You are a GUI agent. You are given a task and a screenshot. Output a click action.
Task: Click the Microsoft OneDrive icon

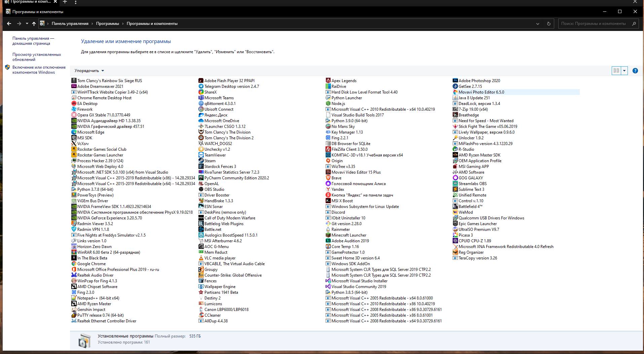coord(201,121)
